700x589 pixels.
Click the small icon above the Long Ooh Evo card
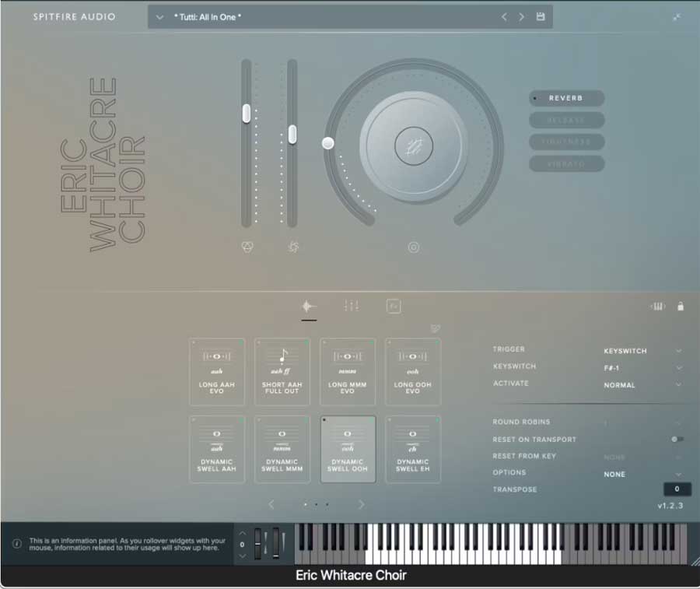click(x=436, y=328)
